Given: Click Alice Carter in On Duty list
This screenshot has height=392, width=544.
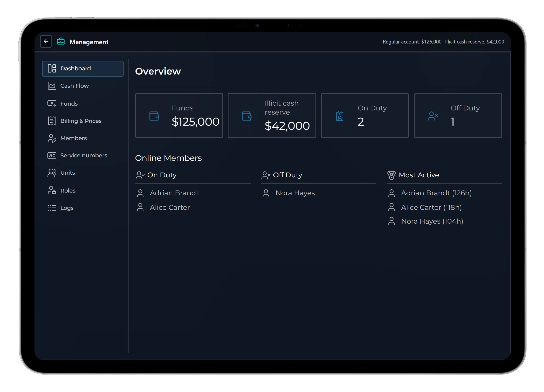Looking at the screenshot, I should click(x=170, y=208).
